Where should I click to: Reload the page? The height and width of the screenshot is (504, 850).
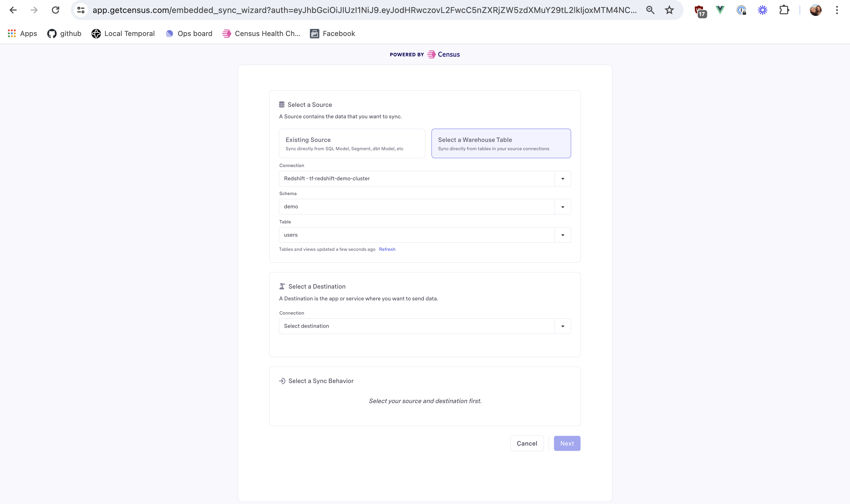(55, 10)
